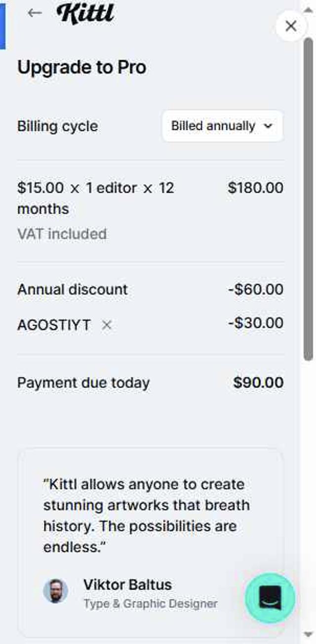
Task: Click the AGOSTIYT coupon code text
Action: (54, 325)
